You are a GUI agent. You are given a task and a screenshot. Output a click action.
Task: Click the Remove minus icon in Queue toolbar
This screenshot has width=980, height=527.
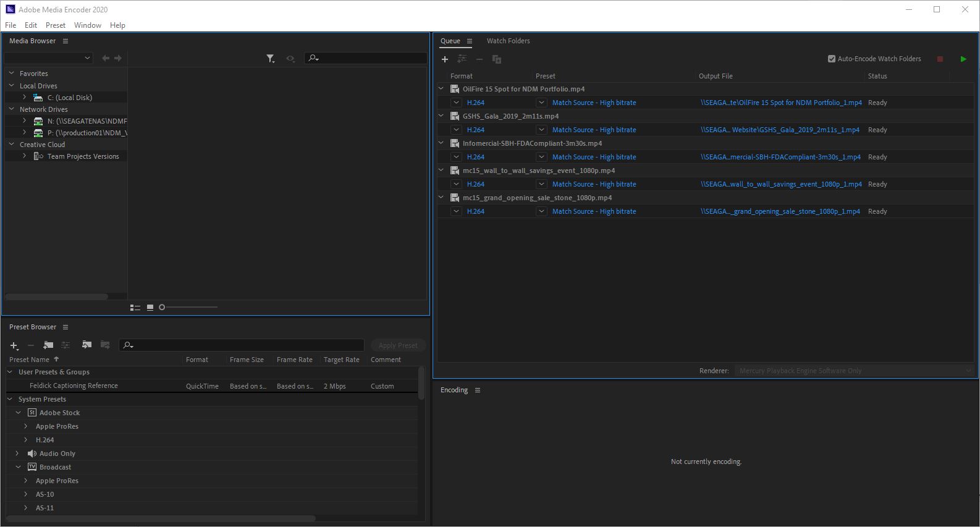click(x=479, y=59)
